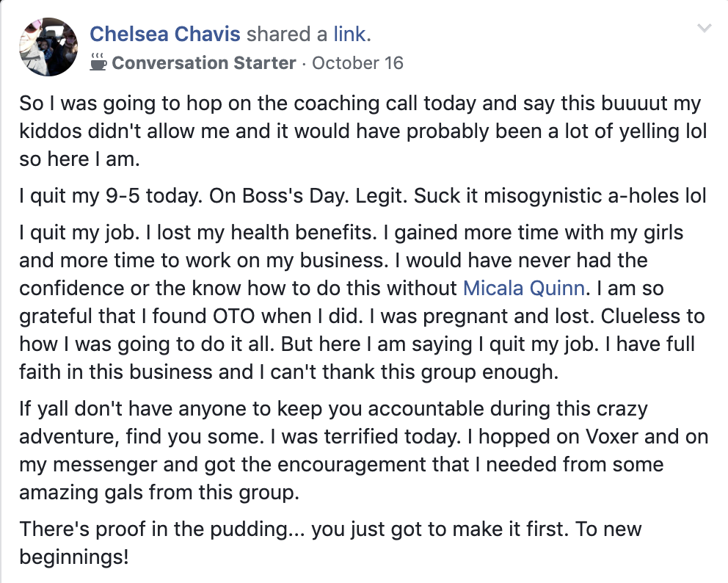
Task: Click the word "messenger" in the post
Action: tap(119, 465)
